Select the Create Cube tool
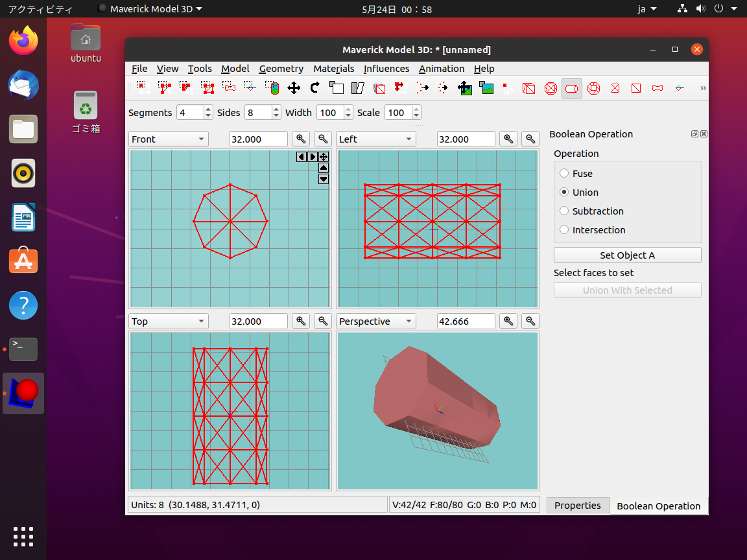Image resolution: width=747 pixels, height=560 pixels. [x=529, y=87]
